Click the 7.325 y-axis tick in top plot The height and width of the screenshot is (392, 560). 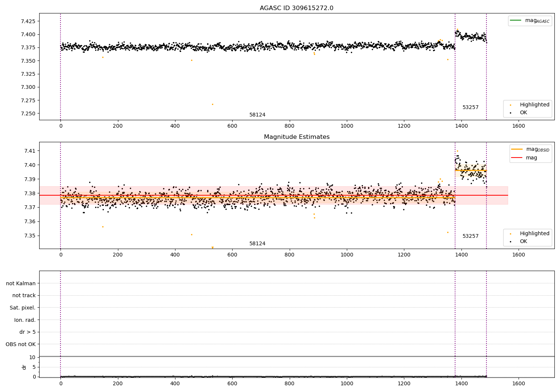[x=28, y=74]
